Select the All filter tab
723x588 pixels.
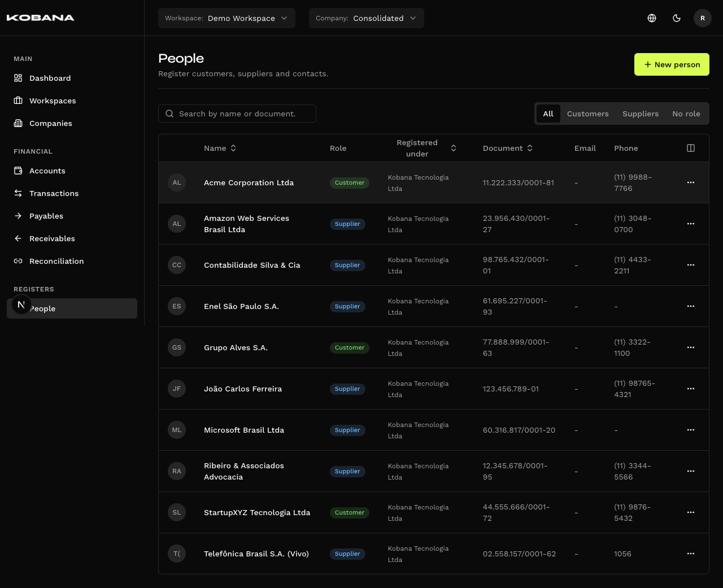[548, 114]
